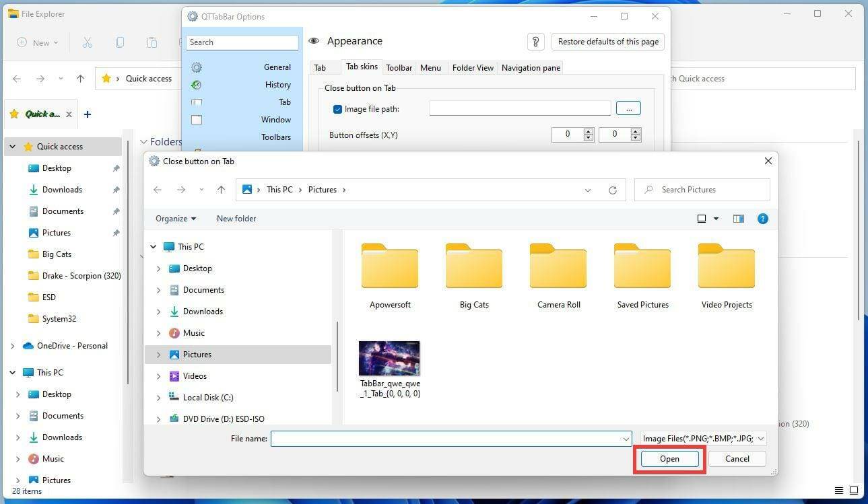Select the Window section in QTTabBar options
Image resolution: width=868 pixels, height=504 pixels.
(x=275, y=119)
